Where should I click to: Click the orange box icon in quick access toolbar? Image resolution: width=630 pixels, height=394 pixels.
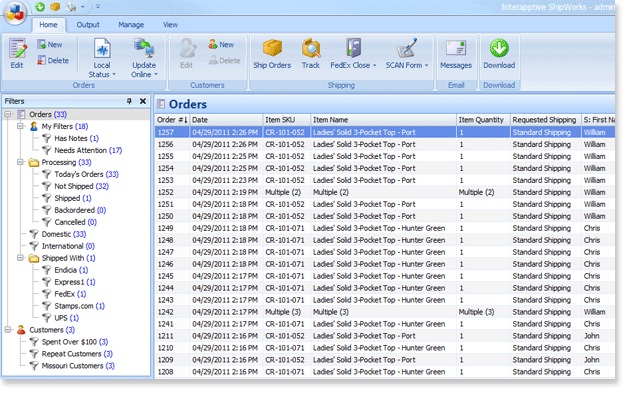tap(55, 6)
